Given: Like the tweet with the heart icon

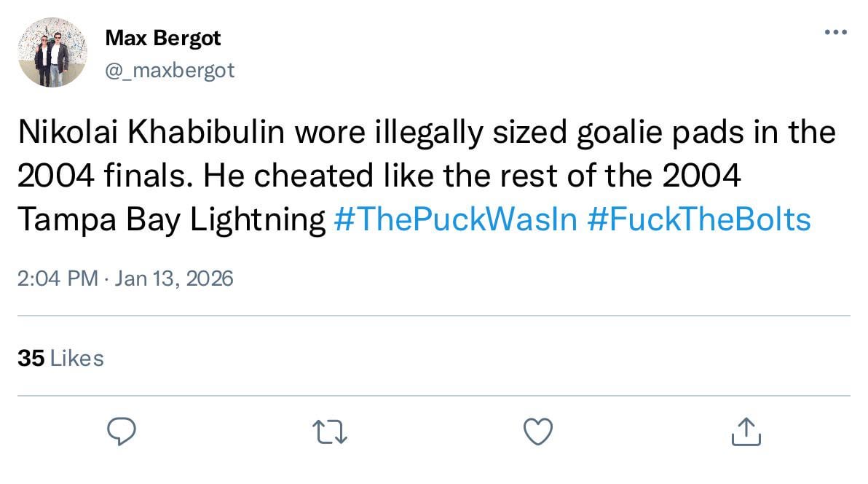Looking at the screenshot, I should coord(538,431).
